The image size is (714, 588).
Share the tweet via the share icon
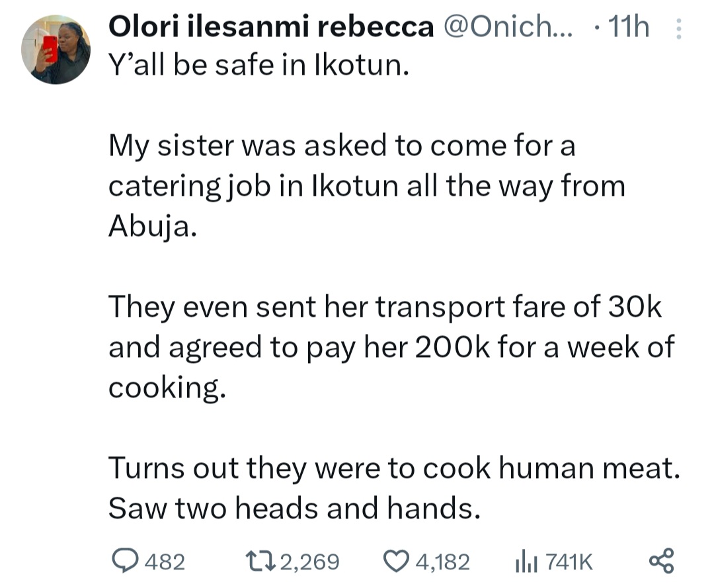point(662,562)
